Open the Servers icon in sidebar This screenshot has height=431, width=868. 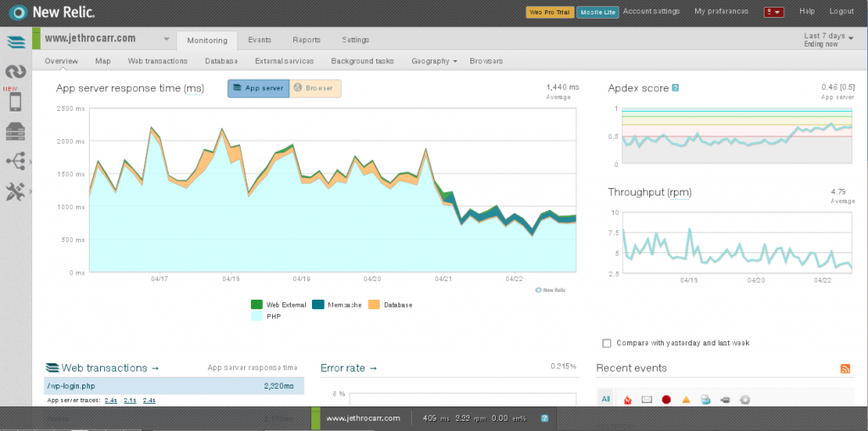coord(15,132)
